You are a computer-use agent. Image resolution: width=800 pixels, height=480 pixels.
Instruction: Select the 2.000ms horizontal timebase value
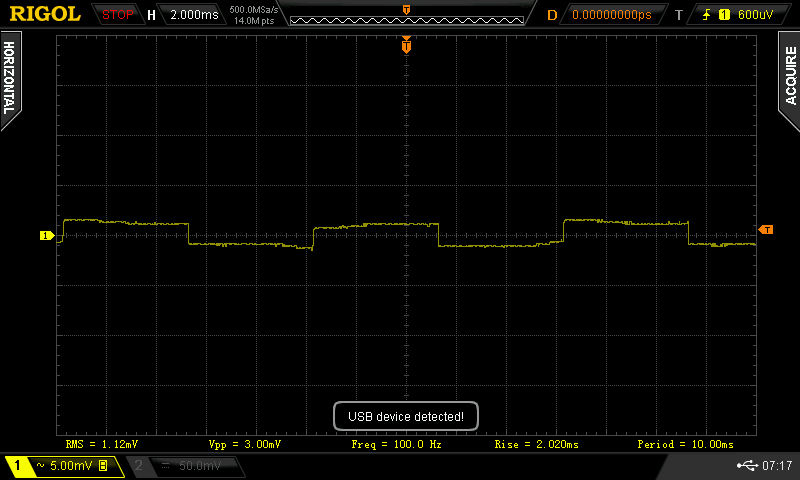pyautogui.click(x=194, y=15)
